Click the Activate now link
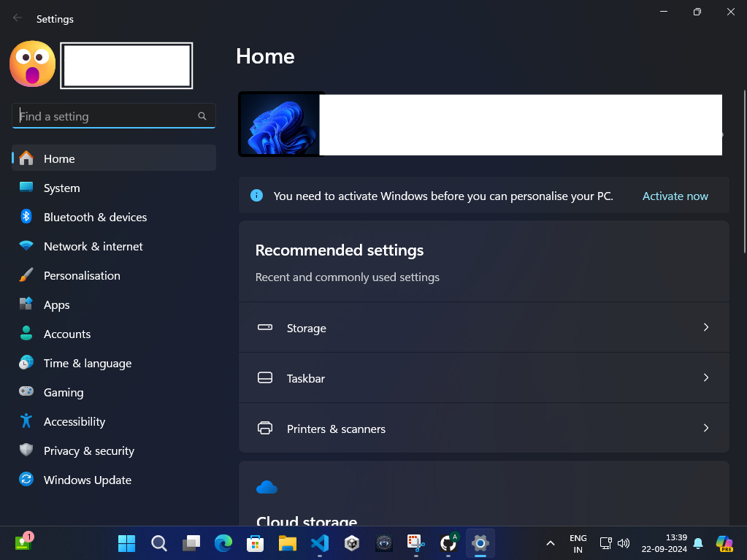The height and width of the screenshot is (560, 747). pos(675,196)
